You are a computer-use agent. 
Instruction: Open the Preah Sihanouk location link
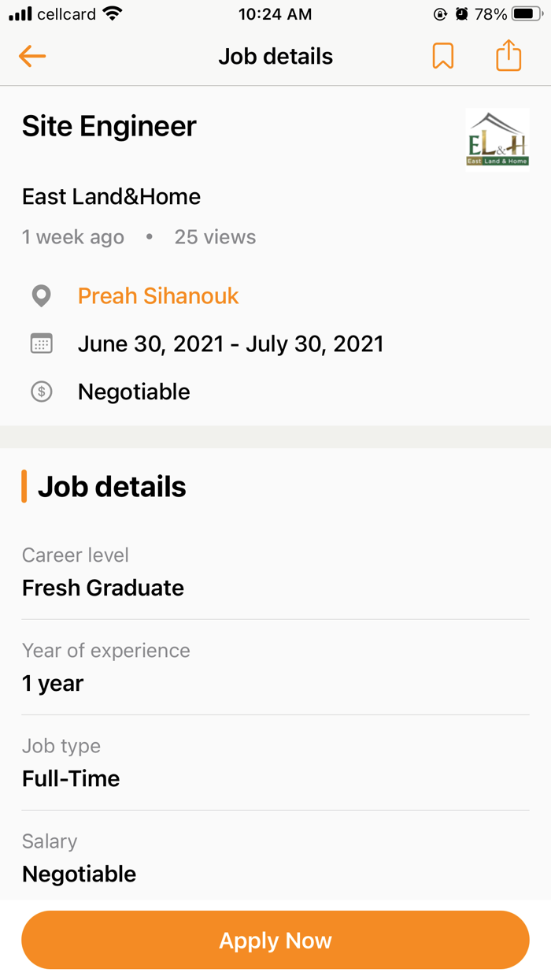[x=157, y=296]
